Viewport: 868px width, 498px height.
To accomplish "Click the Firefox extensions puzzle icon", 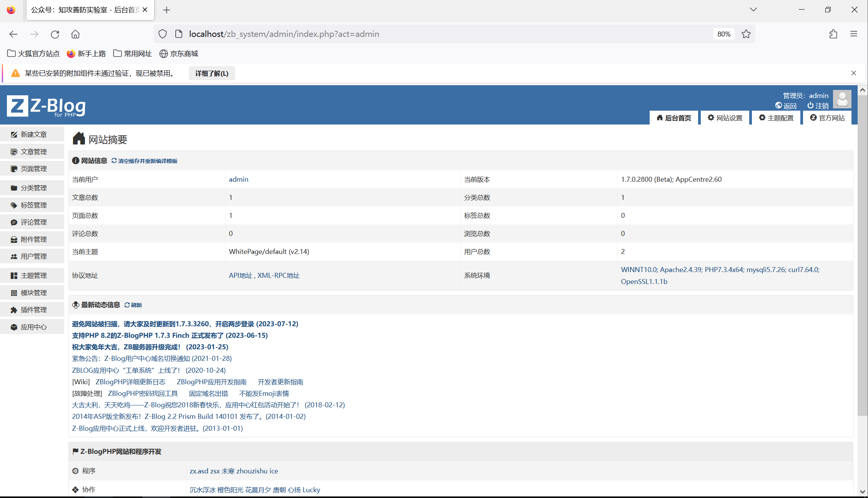I will pos(833,34).
